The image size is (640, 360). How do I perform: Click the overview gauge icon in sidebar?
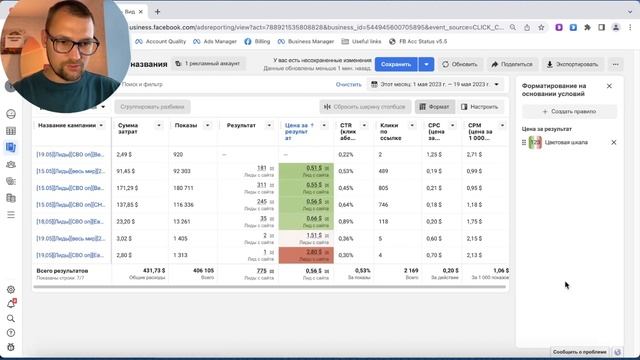click(11, 114)
